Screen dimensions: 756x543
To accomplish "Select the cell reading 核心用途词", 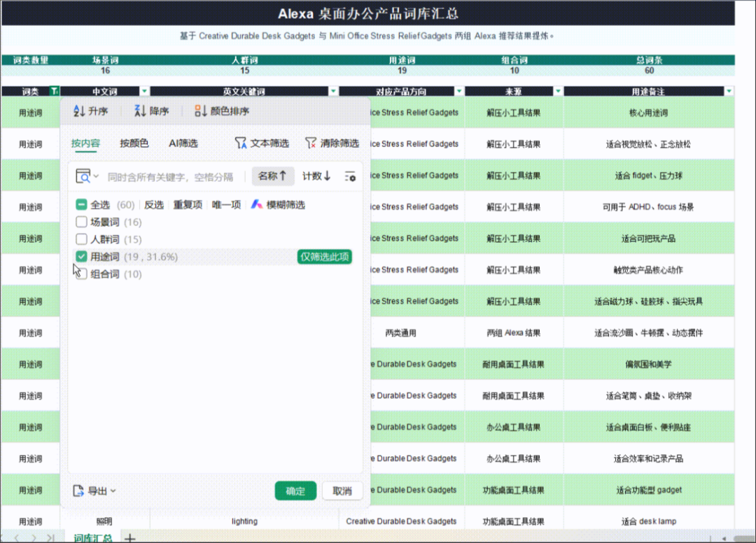I will [x=648, y=113].
